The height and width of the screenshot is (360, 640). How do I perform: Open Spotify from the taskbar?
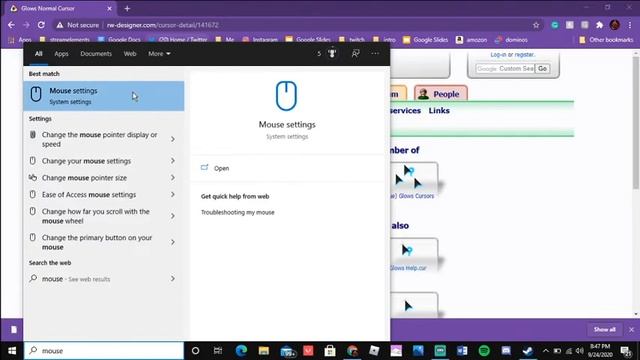coord(484,351)
